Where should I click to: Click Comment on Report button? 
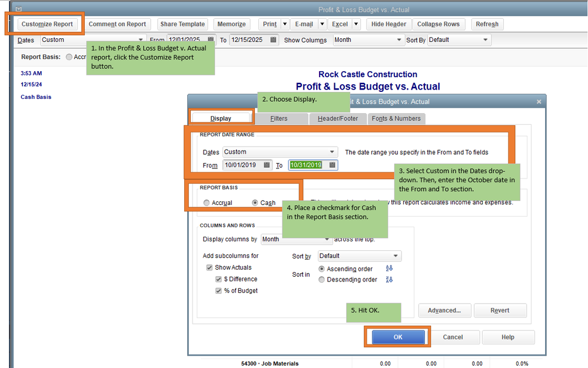click(117, 24)
